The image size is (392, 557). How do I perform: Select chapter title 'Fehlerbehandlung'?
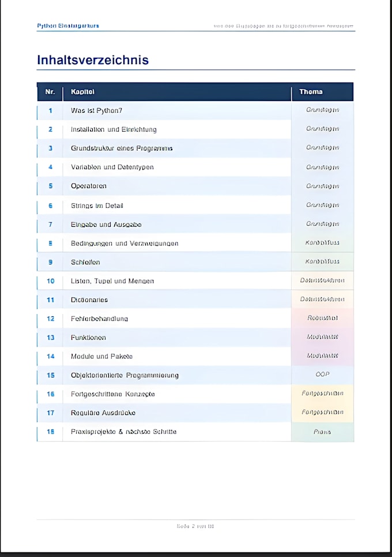click(x=99, y=319)
